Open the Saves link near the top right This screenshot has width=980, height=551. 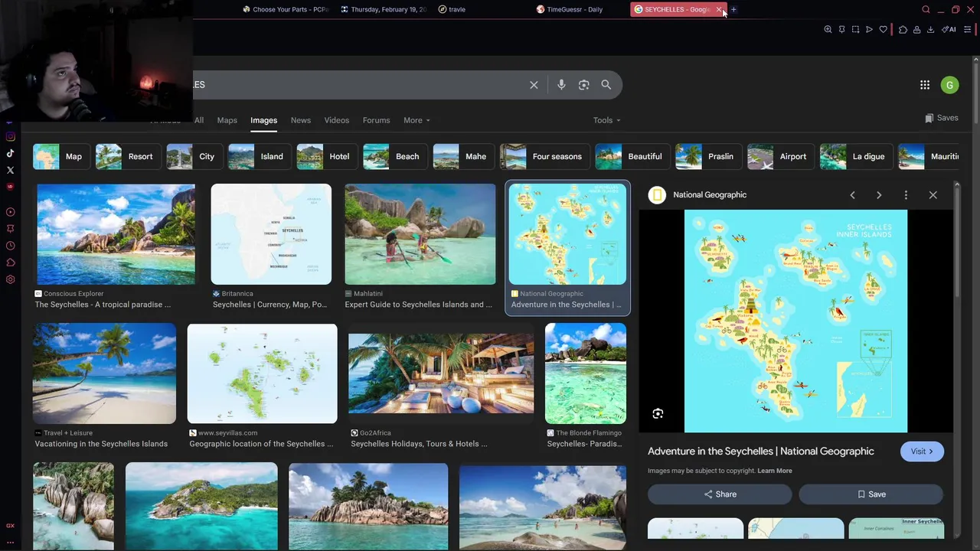tap(941, 118)
